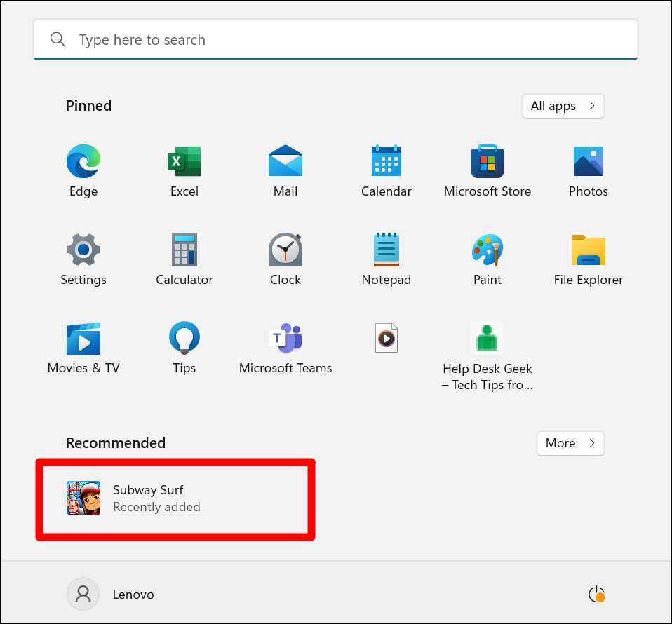Click the More button in Recommended
The height and width of the screenshot is (624, 672).
pyautogui.click(x=570, y=443)
